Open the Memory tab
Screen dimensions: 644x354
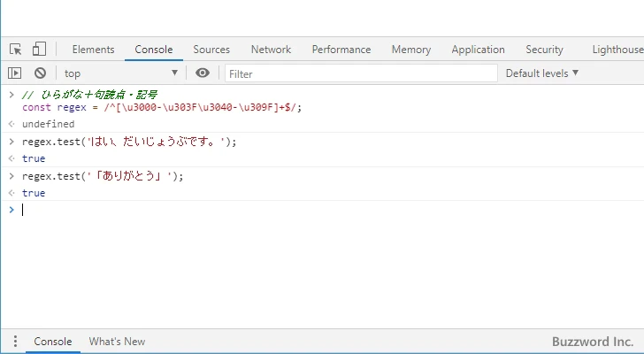coord(410,50)
